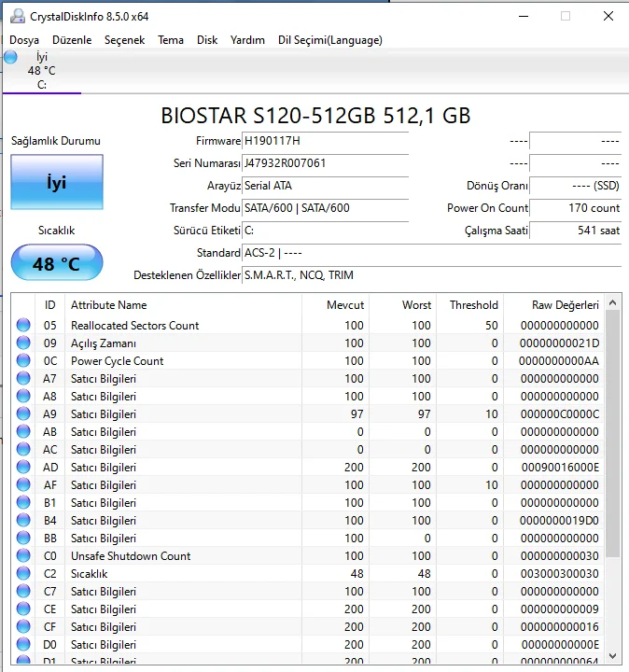Viewport: 629px width, 672px height.
Task: Expand the Dil Seçimi(Language) menu
Action: click(x=329, y=40)
